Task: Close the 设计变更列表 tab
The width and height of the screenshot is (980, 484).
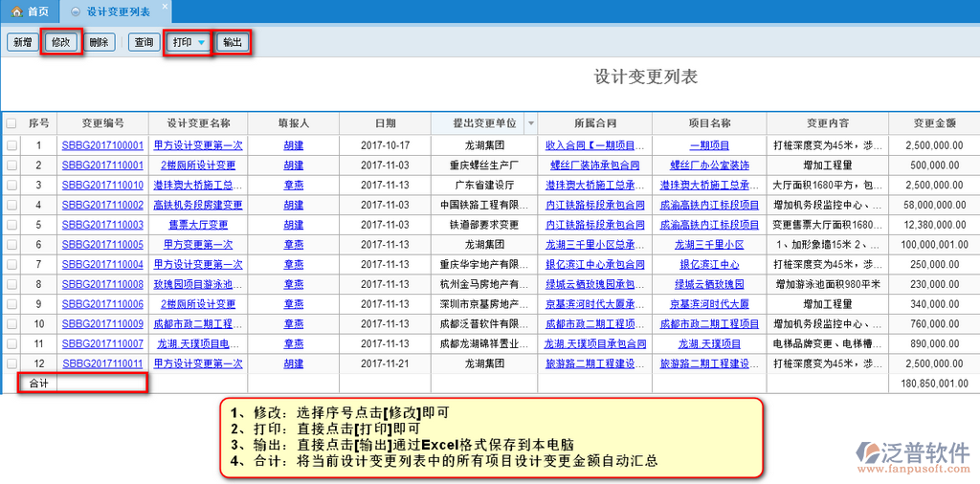Action: click(x=164, y=7)
